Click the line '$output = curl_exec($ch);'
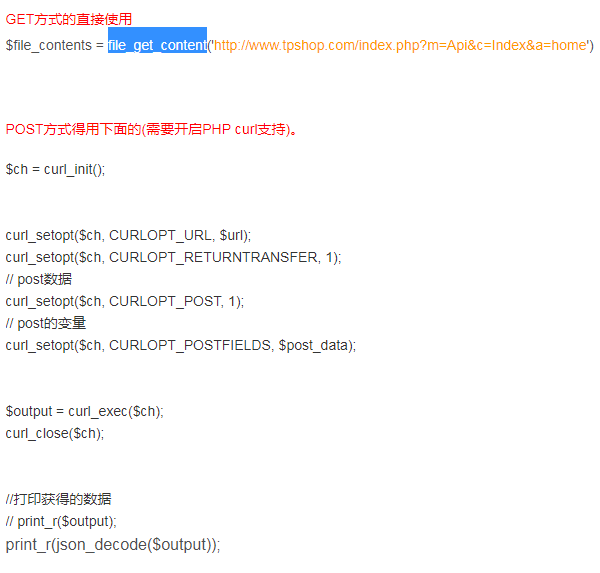Viewport: 600px width, 573px height. (85, 411)
